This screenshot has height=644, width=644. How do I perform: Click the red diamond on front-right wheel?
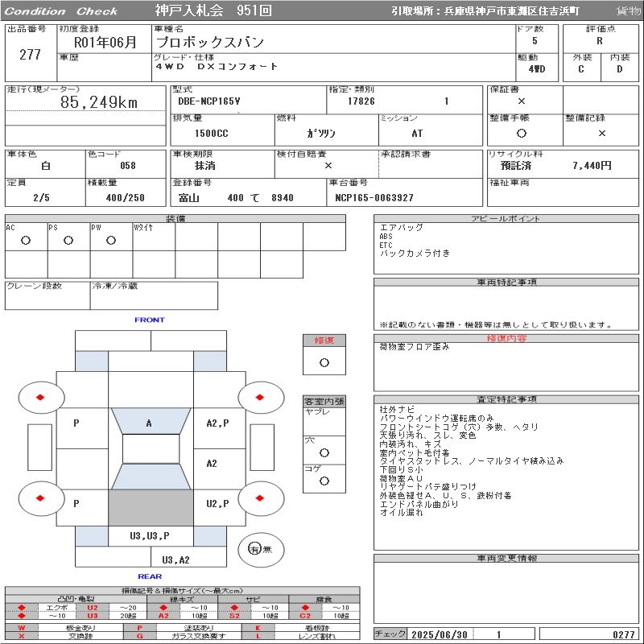[259, 397]
